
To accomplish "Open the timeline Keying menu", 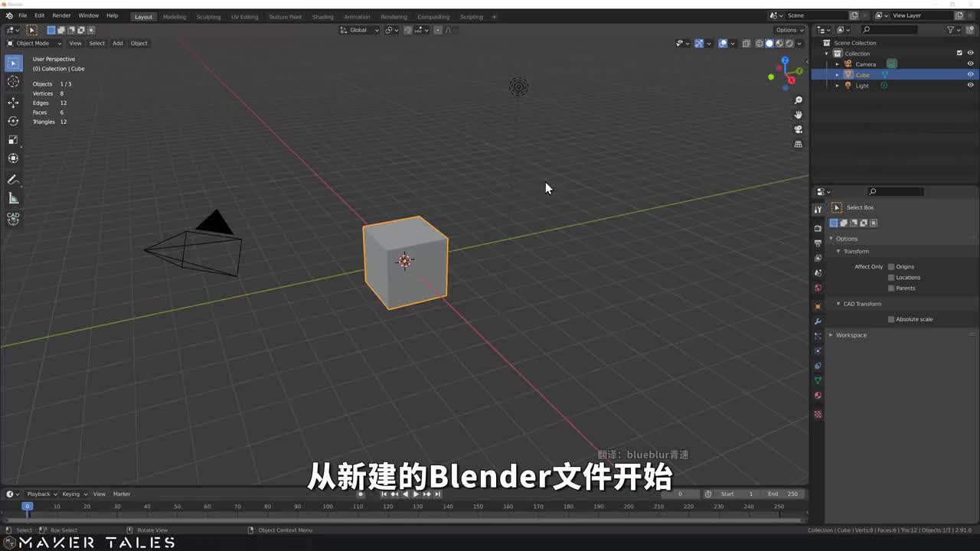I will coord(74,494).
